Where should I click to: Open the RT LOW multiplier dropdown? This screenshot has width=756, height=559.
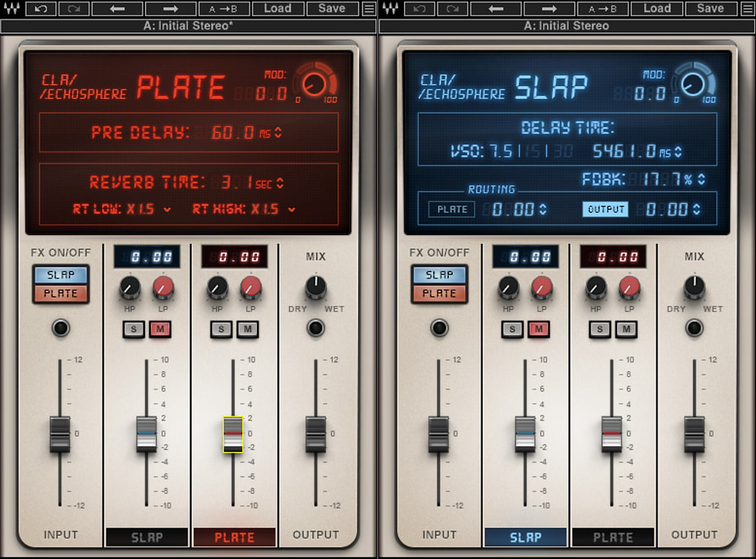[167, 209]
